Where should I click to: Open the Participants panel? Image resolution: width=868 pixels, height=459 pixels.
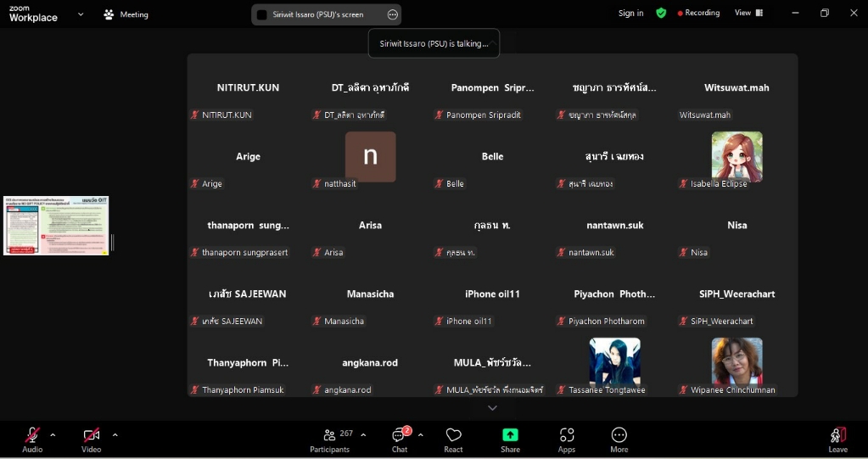[330, 439]
